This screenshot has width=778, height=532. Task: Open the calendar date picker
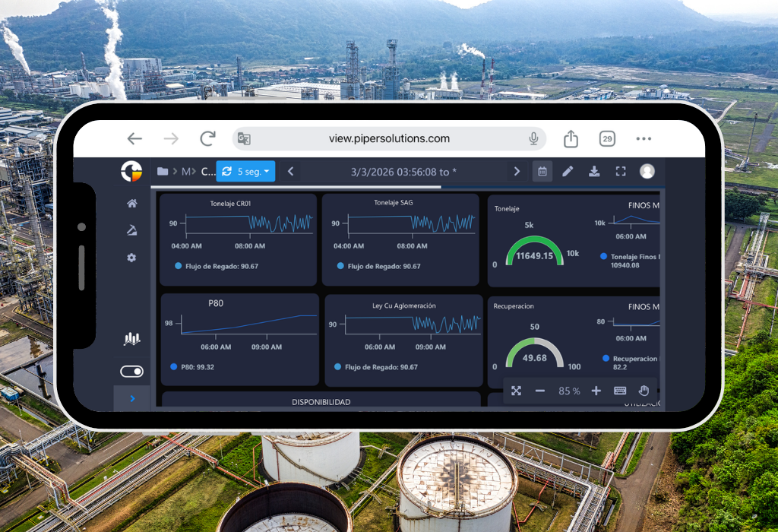[542, 172]
